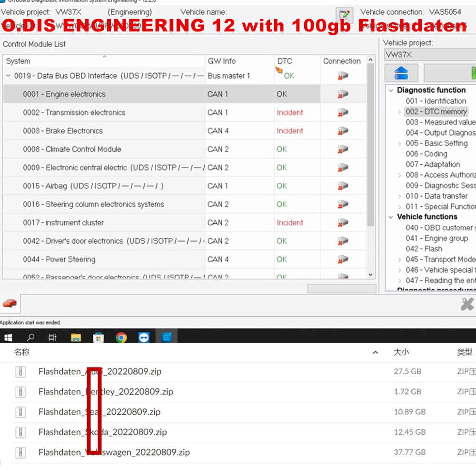Expand the 002 - DTC memory node

tap(399, 112)
